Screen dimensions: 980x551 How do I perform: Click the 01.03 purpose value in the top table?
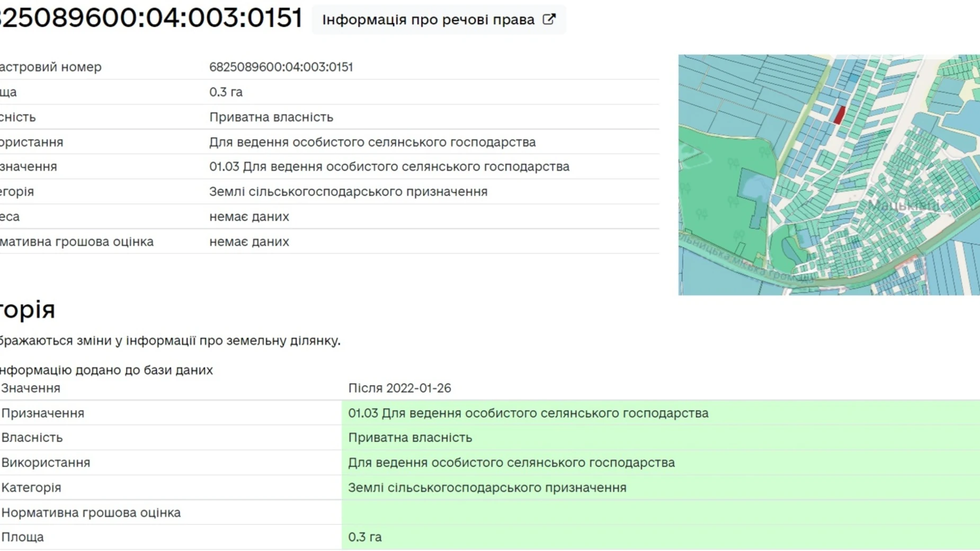389,167
